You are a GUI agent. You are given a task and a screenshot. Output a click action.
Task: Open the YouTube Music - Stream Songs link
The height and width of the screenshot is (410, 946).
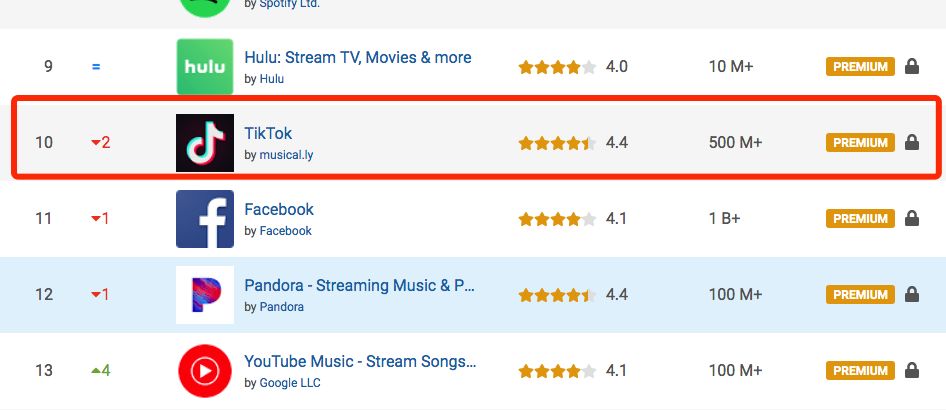point(360,362)
